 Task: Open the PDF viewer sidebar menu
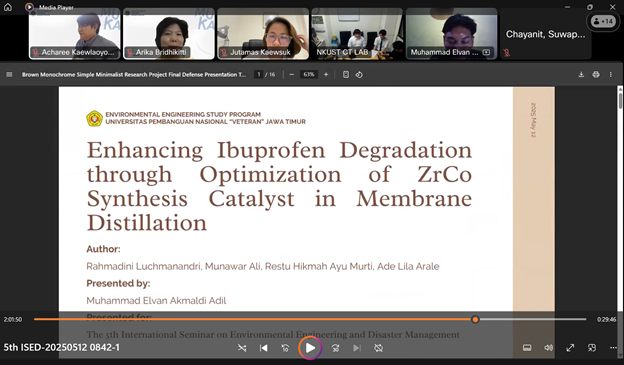pos(9,74)
